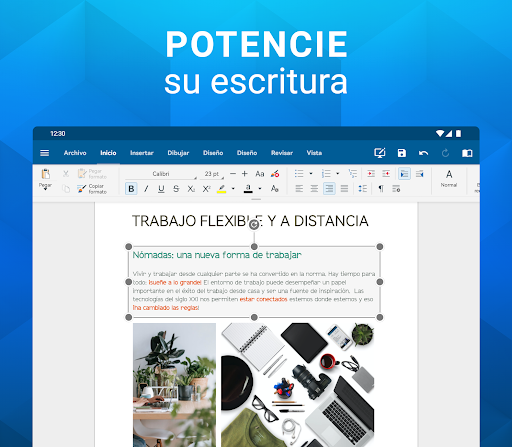Expand the bullet list style dropdown
Screen dimensions: 512x447
311,174
